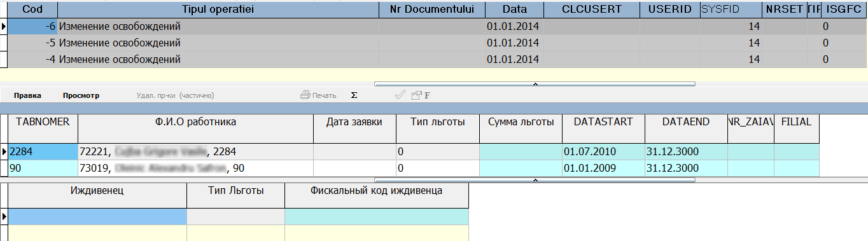Image resolution: width=868 pixels, height=241 pixels.
Task: Click the ISGFC column header
Action: [844, 10]
